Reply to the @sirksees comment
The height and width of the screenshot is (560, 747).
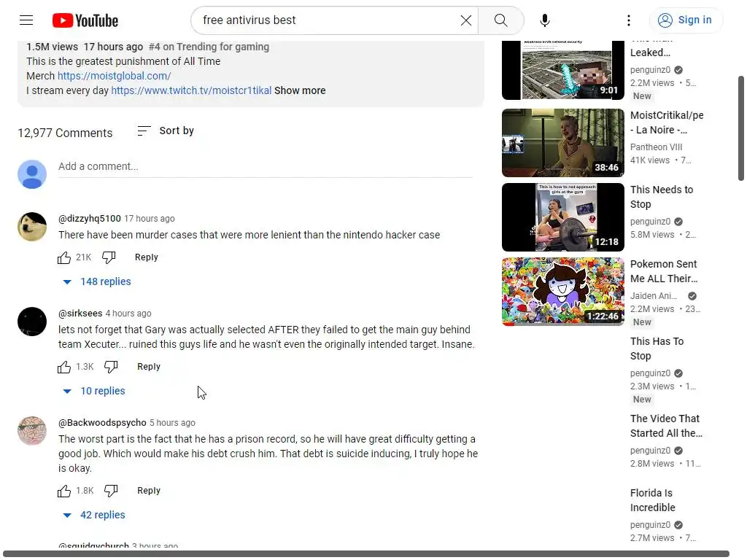pos(149,367)
